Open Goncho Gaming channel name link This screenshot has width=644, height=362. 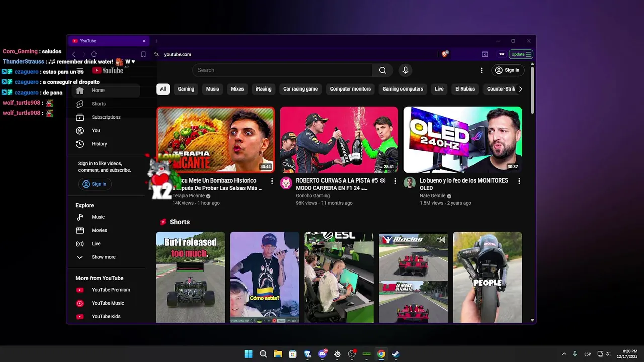313,196
